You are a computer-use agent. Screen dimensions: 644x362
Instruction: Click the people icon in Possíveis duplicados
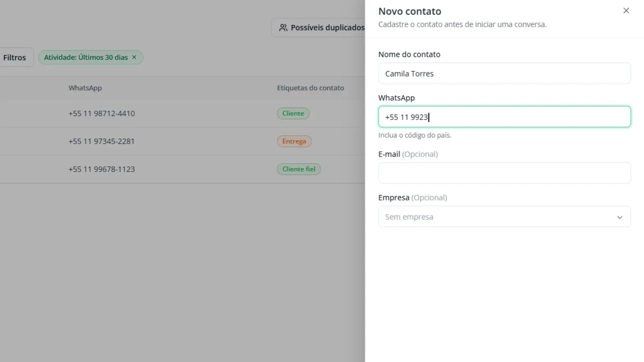pos(283,27)
